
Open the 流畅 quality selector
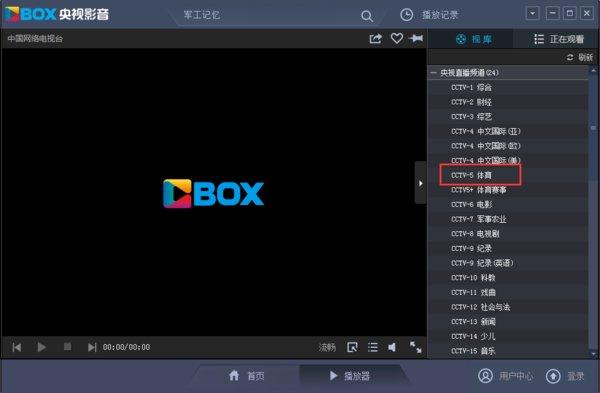[327, 347]
